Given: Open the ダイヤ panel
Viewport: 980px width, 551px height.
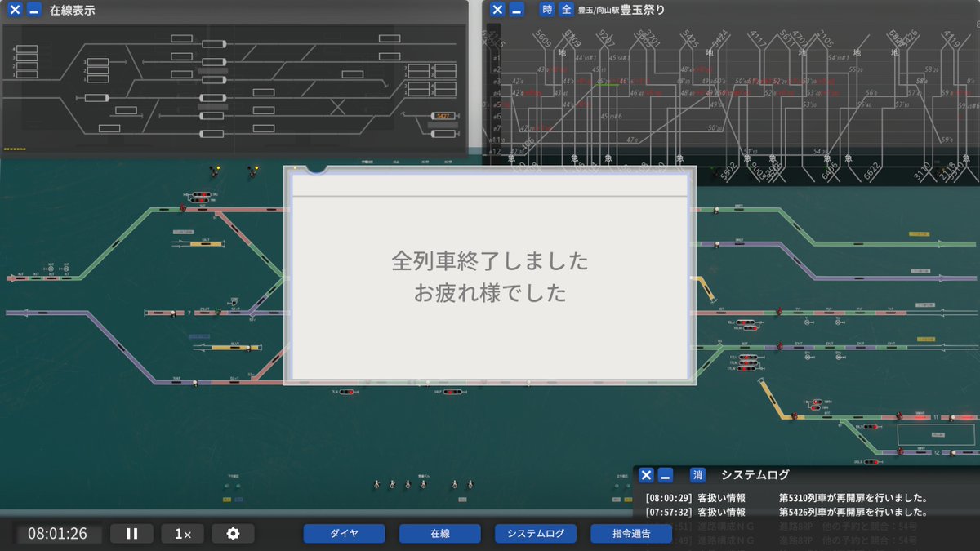Looking at the screenshot, I should coord(344,533).
